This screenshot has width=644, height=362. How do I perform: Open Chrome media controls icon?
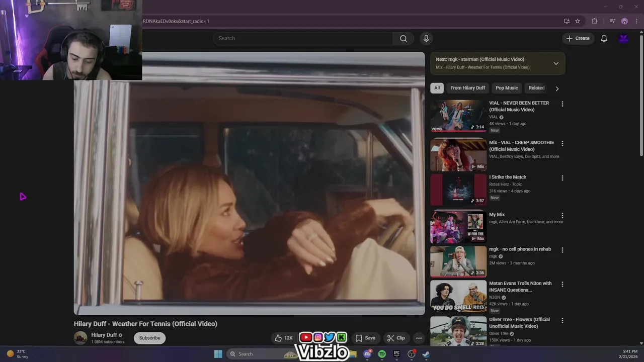tap(612, 21)
